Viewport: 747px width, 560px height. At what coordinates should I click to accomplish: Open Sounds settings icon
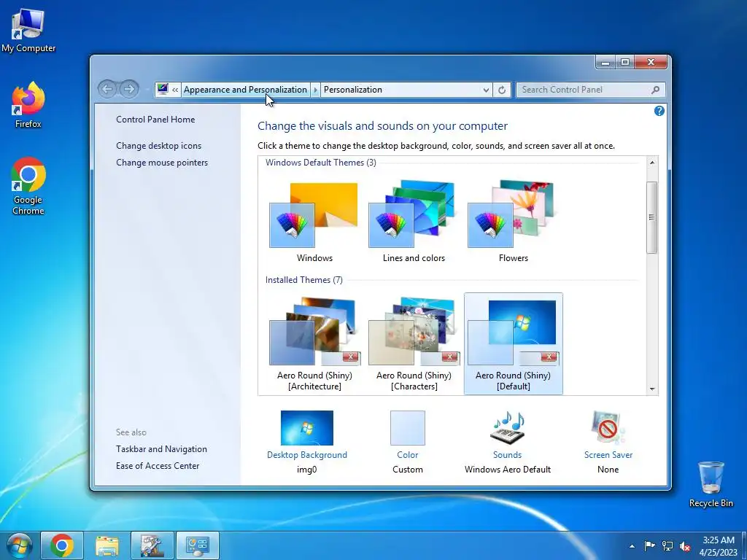pos(508,428)
